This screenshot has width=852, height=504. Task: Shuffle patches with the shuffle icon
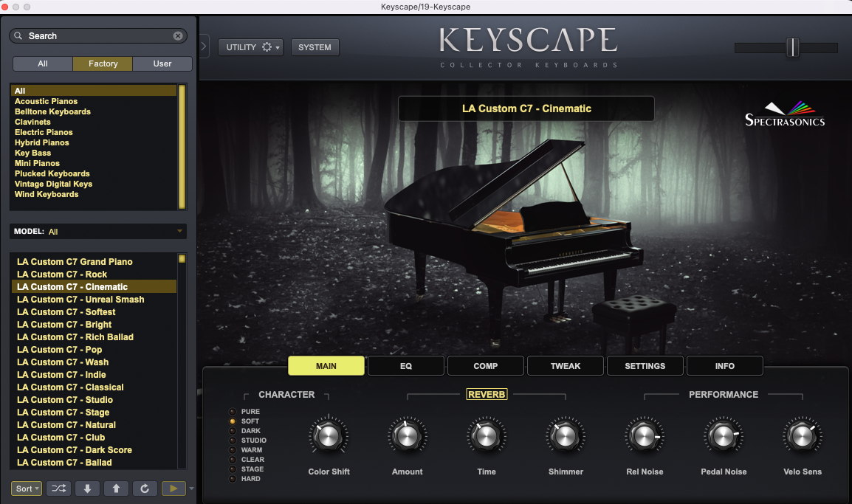click(58, 489)
